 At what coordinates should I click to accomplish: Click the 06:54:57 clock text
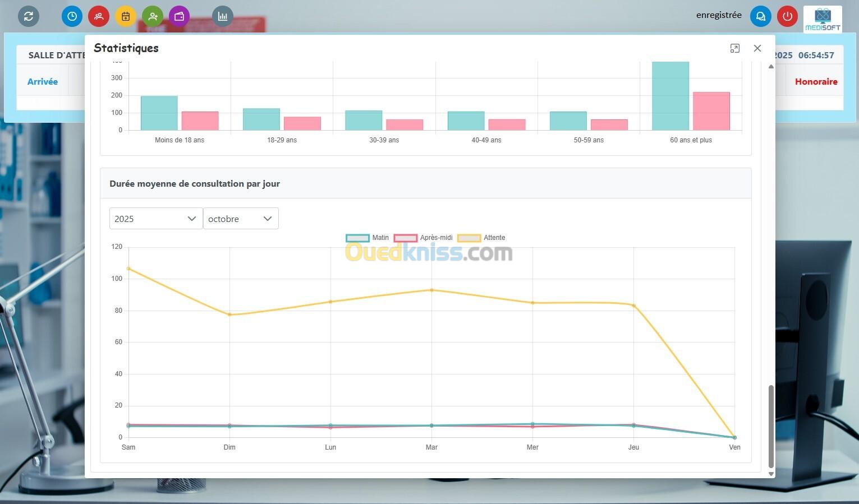point(816,56)
